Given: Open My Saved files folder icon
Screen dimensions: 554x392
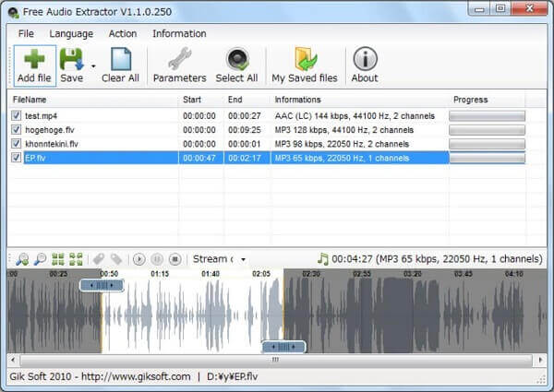Looking at the screenshot, I should click(306, 59).
